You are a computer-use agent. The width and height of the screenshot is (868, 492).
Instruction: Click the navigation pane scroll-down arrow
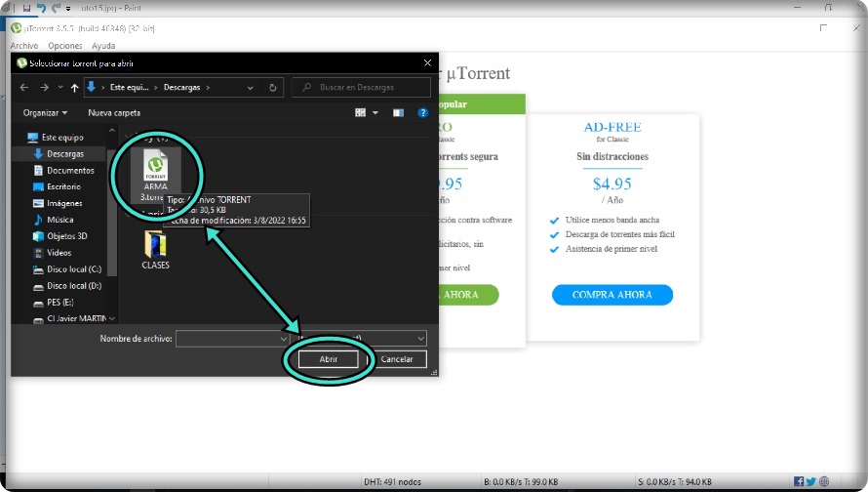112,318
